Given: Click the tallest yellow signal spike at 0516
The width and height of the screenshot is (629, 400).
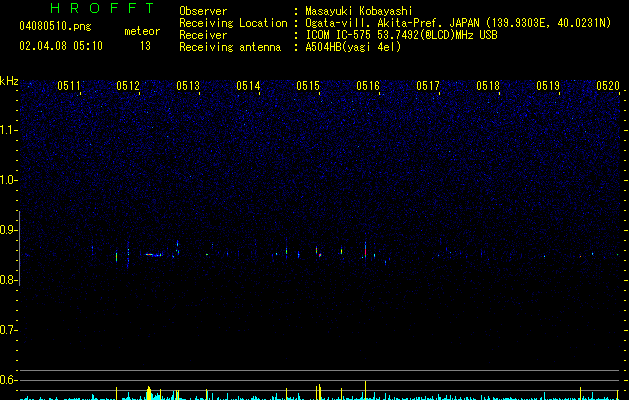Looking at the screenshot, I should click(x=365, y=390).
